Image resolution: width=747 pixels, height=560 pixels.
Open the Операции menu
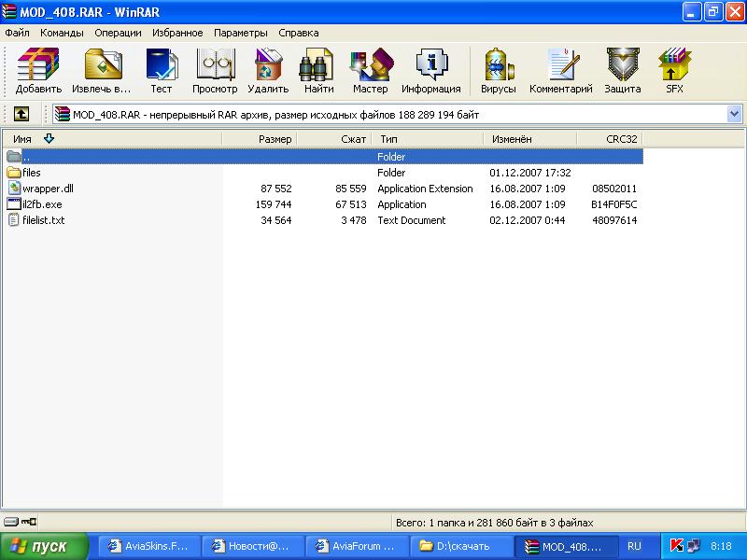[118, 33]
